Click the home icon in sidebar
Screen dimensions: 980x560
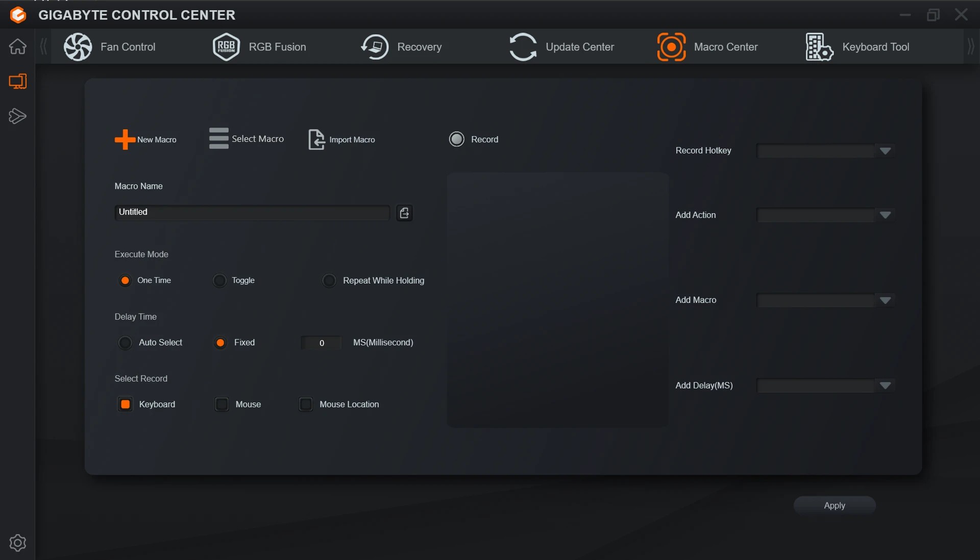coord(17,46)
